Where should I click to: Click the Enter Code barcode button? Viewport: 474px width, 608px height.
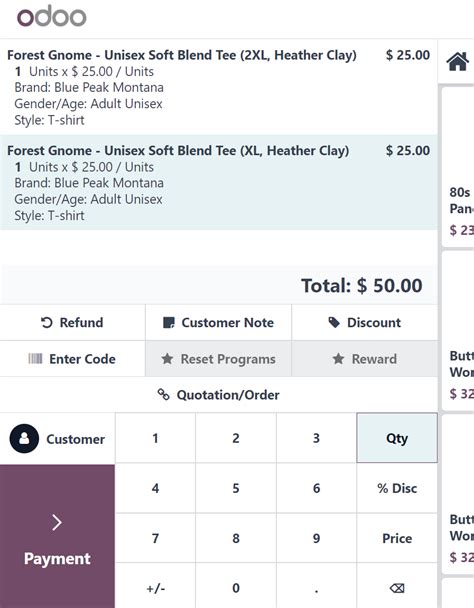(x=73, y=359)
